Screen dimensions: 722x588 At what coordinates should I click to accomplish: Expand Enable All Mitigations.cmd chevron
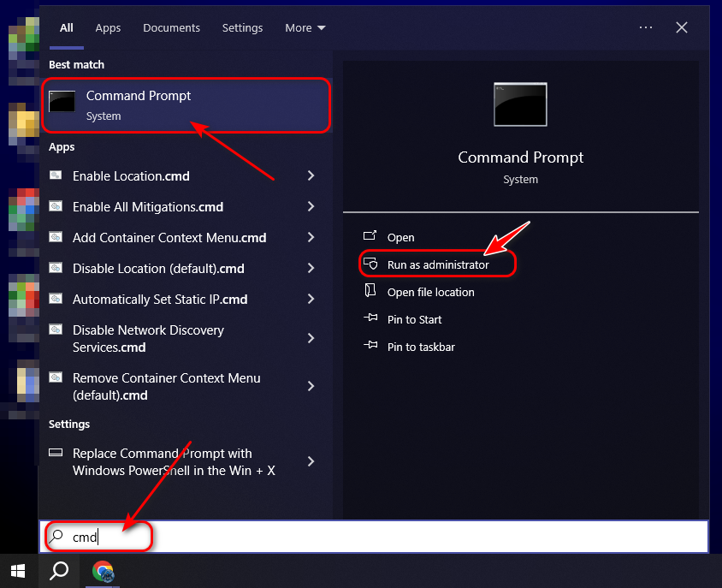point(311,206)
